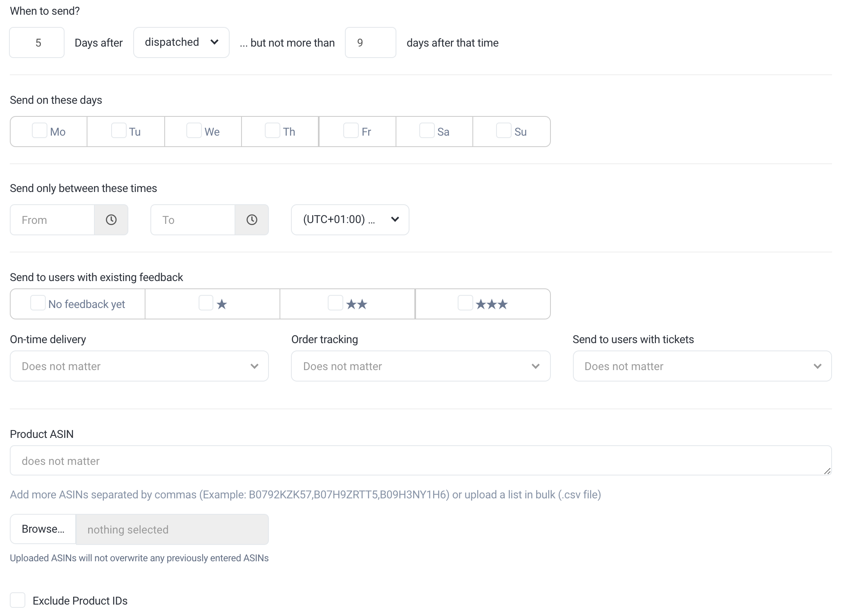Image resolution: width=841 pixels, height=616 pixels.
Task: Expand Send to users with tickets dropdown
Action: point(702,366)
